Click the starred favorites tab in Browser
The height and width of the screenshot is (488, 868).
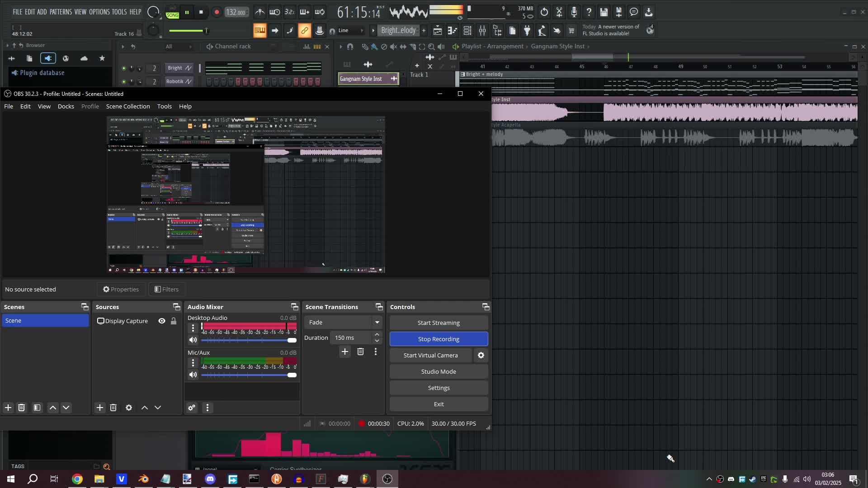click(x=102, y=58)
